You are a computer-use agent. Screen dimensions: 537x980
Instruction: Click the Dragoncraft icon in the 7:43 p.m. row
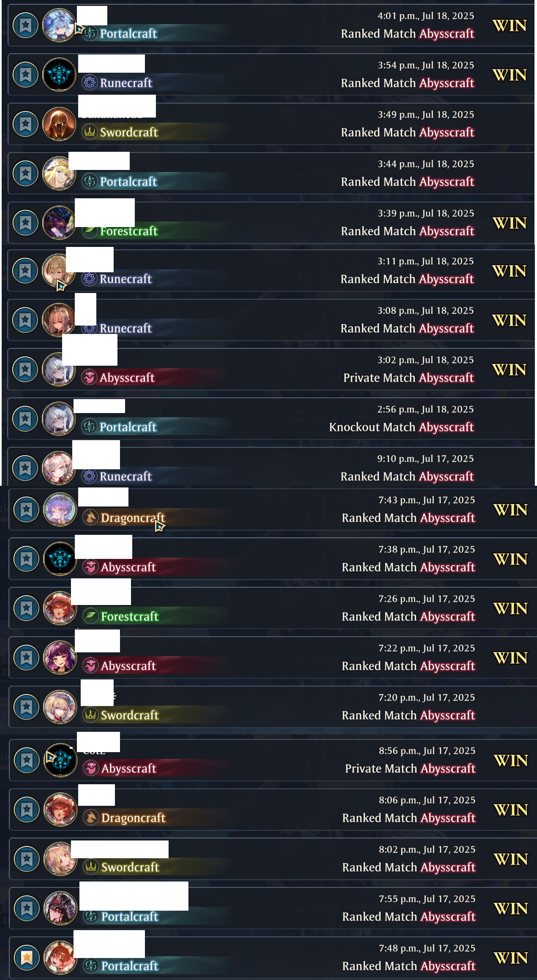[x=90, y=517]
